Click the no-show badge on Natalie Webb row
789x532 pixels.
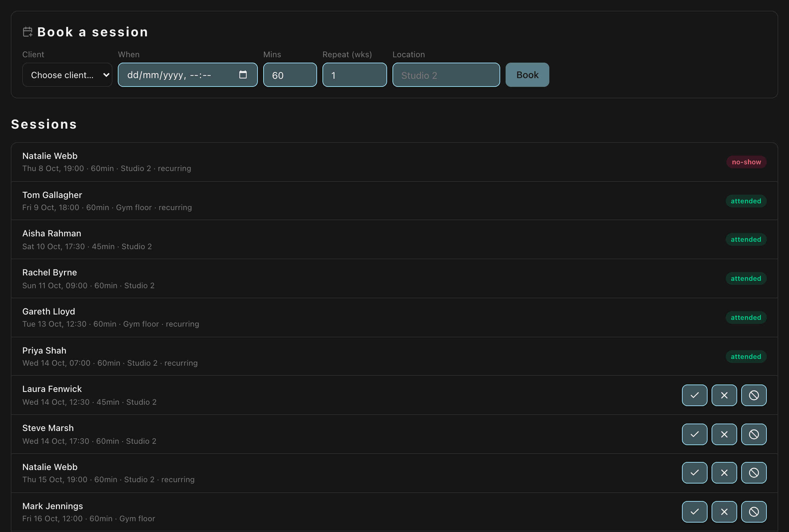(746, 162)
